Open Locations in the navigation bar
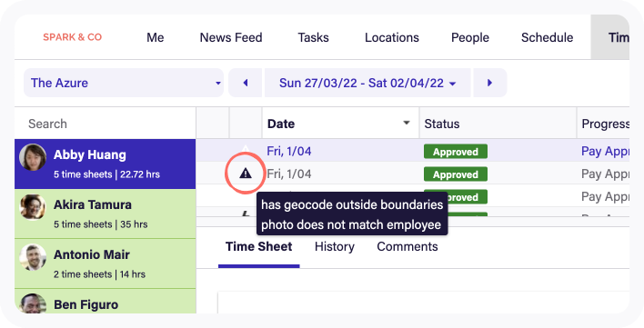 (x=392, y=37)
